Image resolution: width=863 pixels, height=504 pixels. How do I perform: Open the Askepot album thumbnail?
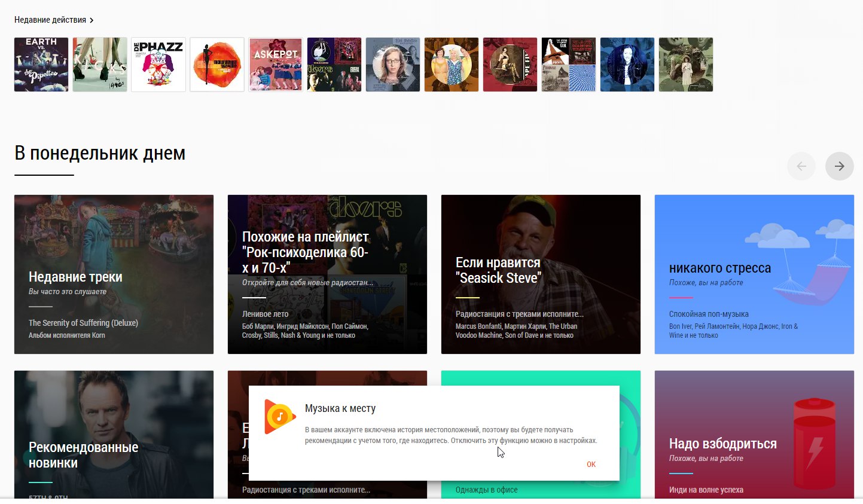tap(276, 65)
